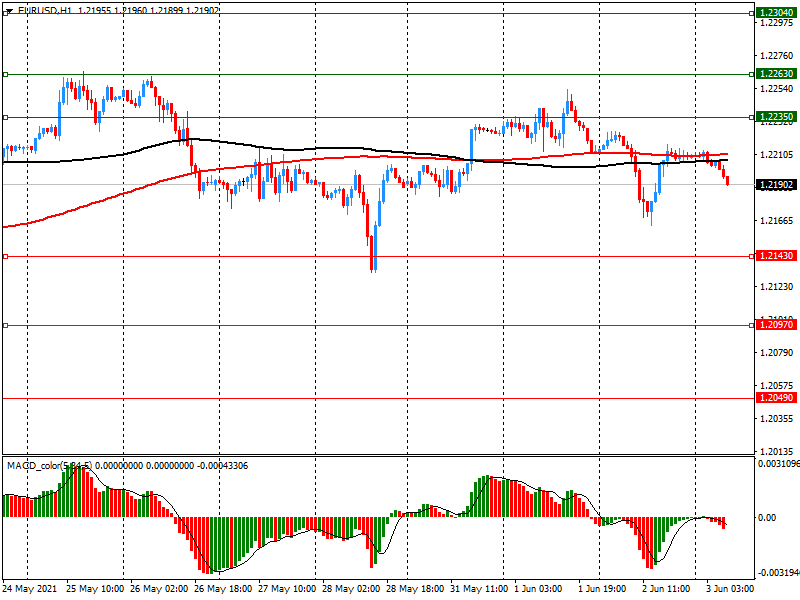This screenshot has width=800, height=600.
Task: Select the current price label 1.21902
Action: pos(775,185)
